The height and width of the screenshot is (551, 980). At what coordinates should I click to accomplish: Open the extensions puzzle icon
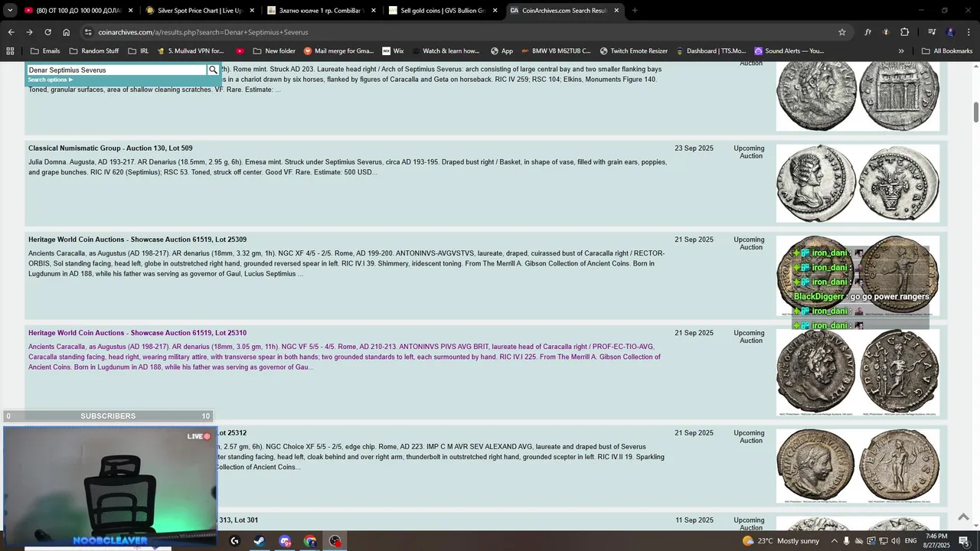coord(904,32)
